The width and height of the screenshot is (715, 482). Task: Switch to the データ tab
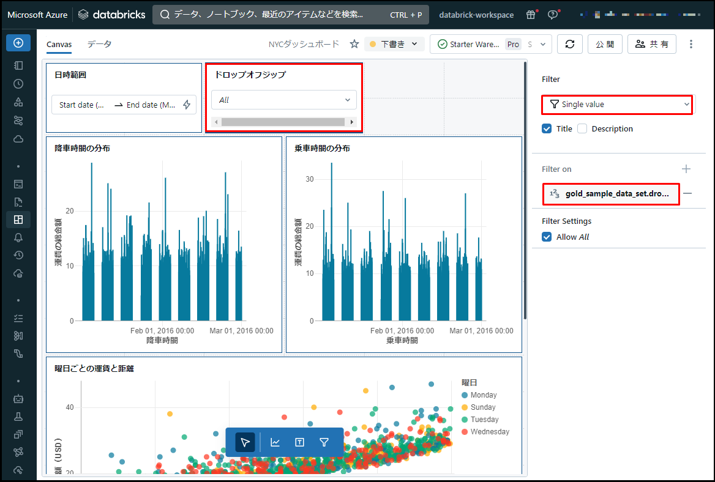(99, 44)
